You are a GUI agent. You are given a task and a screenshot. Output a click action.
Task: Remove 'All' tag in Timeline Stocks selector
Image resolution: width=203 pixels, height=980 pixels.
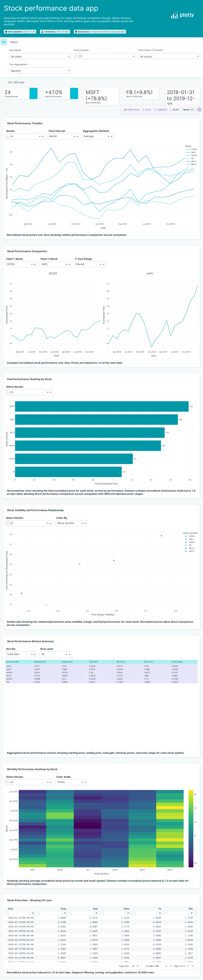8,136
